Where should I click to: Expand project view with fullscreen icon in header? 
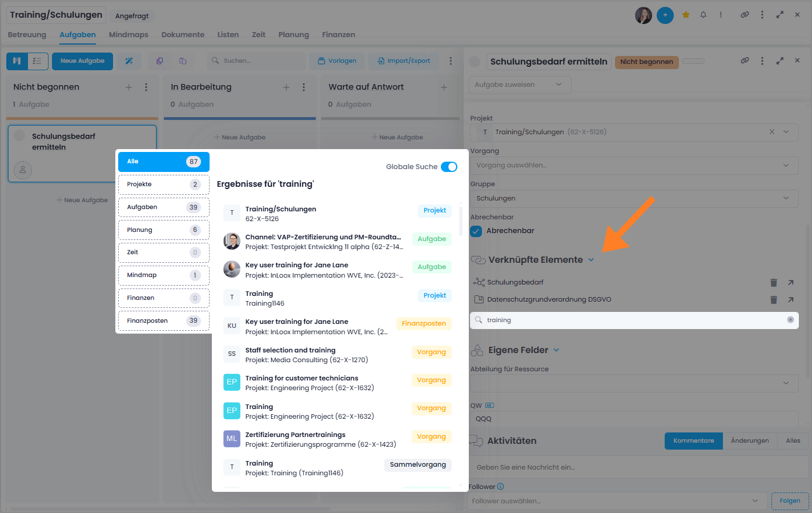[x=780, y=15]
